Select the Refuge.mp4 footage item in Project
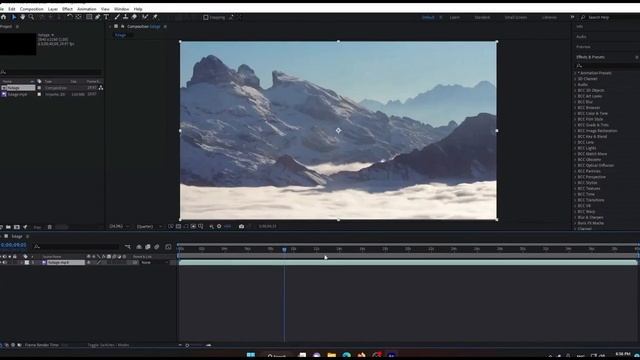This screenshot has height=360, width=640. (17, 94)
